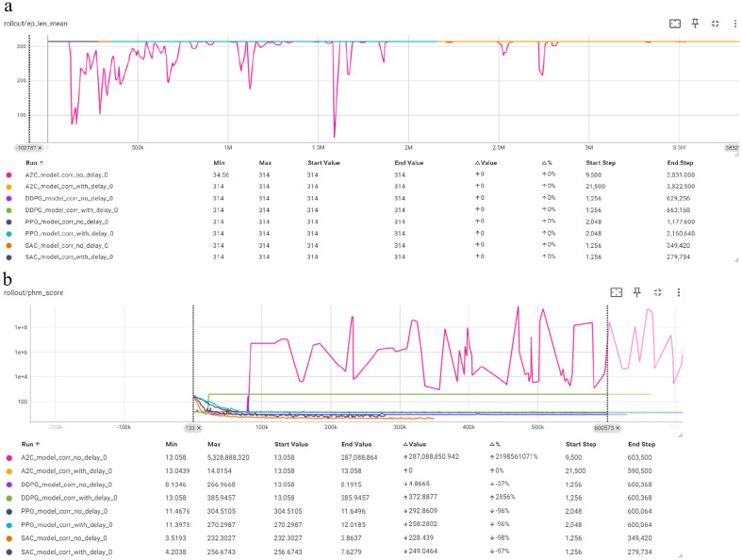
Task: Sort ep_len_mean table by Max column
Action: pos(265,163)
